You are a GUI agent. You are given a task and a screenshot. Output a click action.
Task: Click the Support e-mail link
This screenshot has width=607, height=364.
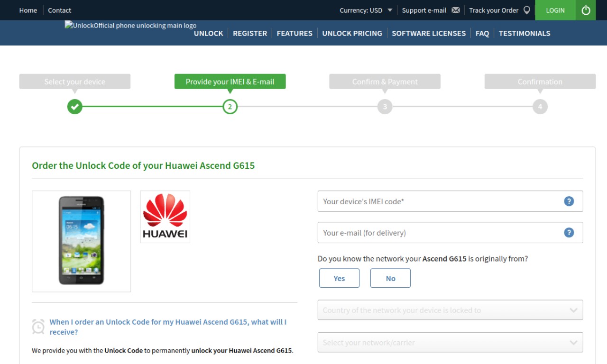click(424, 10)
